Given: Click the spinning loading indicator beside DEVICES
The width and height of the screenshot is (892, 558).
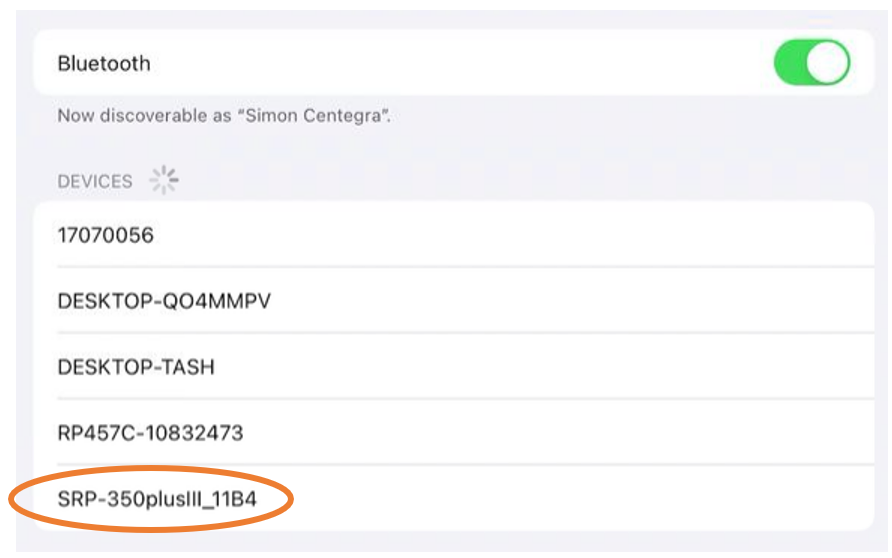Looking at the screenshot, I should pos(163,180).
